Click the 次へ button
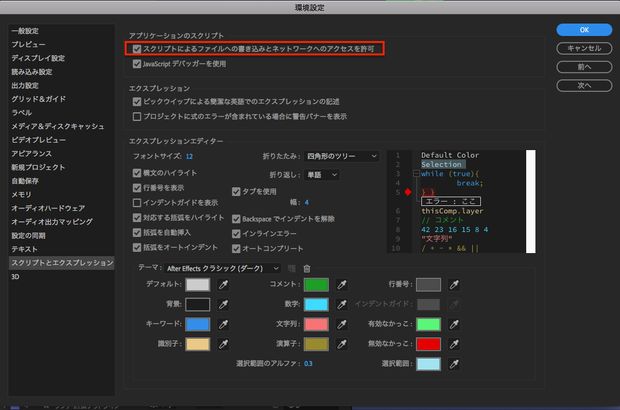Screen dimensions: 620x410 pyautogui.click(x=584, y=85)
